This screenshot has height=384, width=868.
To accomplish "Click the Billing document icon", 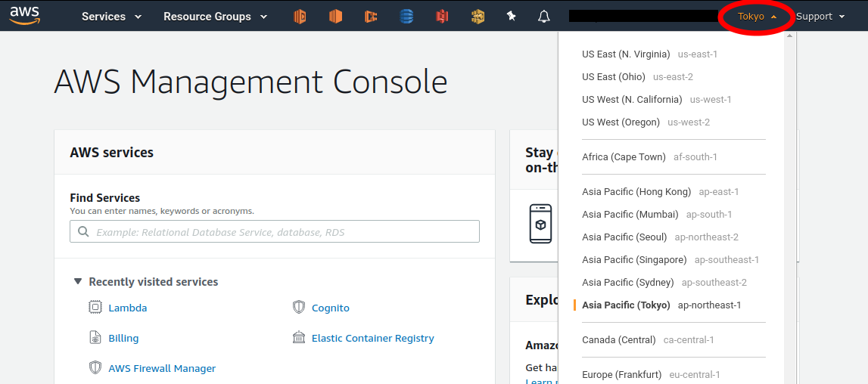I will coord(95,338).
